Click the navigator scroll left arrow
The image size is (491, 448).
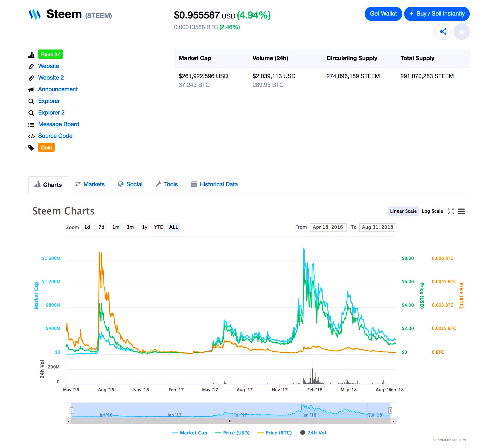[69, 421]
